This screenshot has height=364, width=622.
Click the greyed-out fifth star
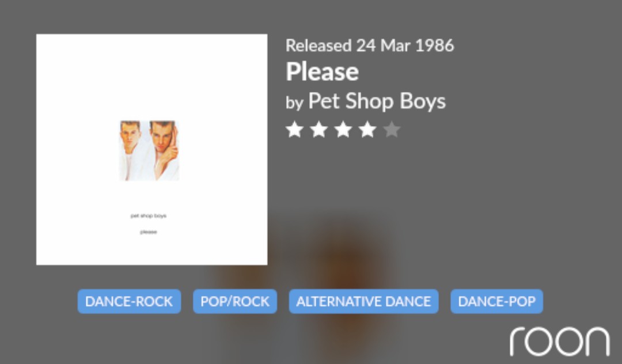click(392, 130)
